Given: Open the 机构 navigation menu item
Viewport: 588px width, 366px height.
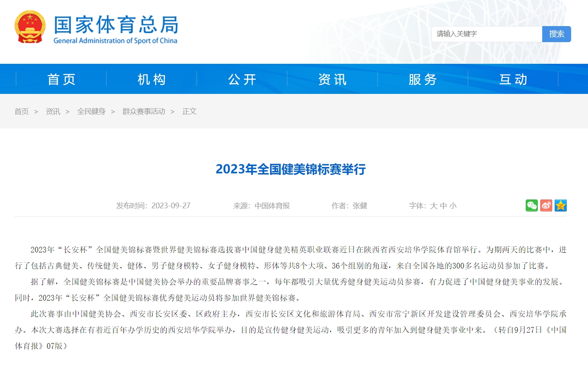Looking at the screenshot, I should (x=151, y=79).
